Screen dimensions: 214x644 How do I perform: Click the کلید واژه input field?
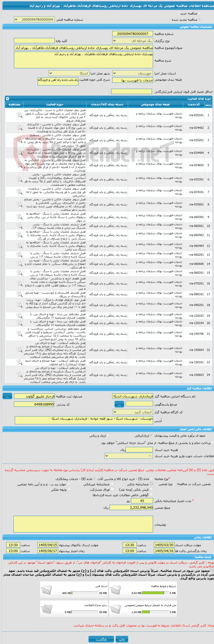coord(34,41)
